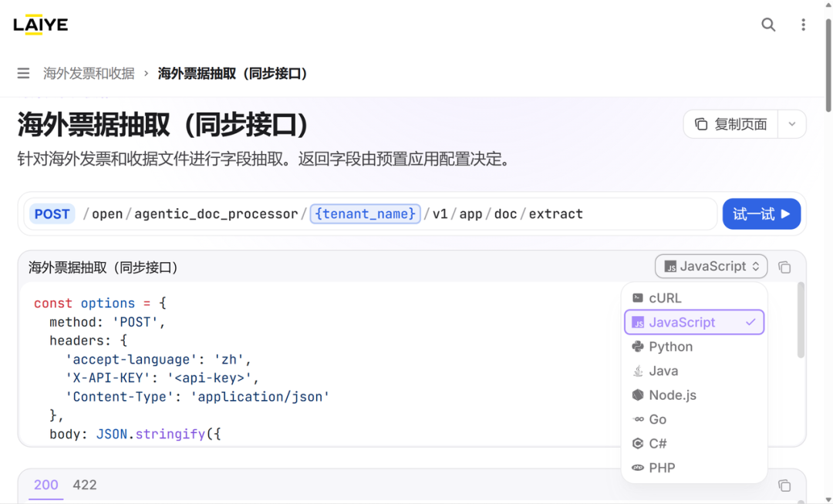Switch to the 422 response tab
This screenshot has width=833, height=504.
[x=85, y=485]
